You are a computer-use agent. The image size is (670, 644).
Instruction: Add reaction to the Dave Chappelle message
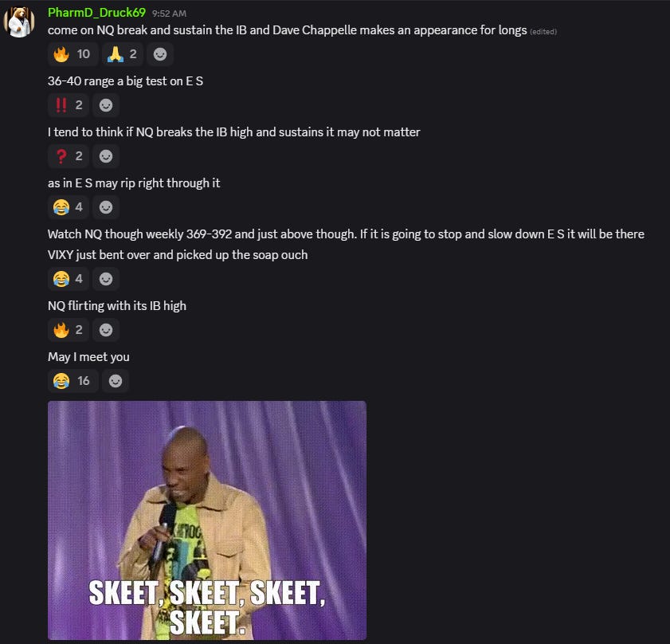(x=160, y=54)
